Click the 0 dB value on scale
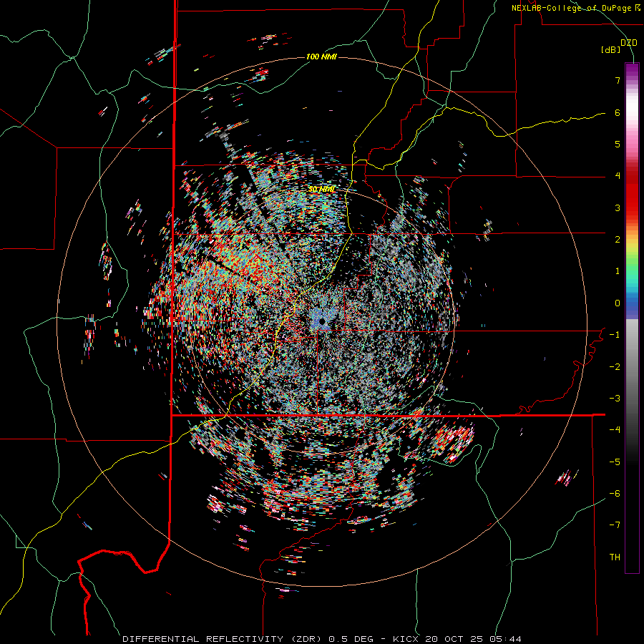 [x=618, y=303]
